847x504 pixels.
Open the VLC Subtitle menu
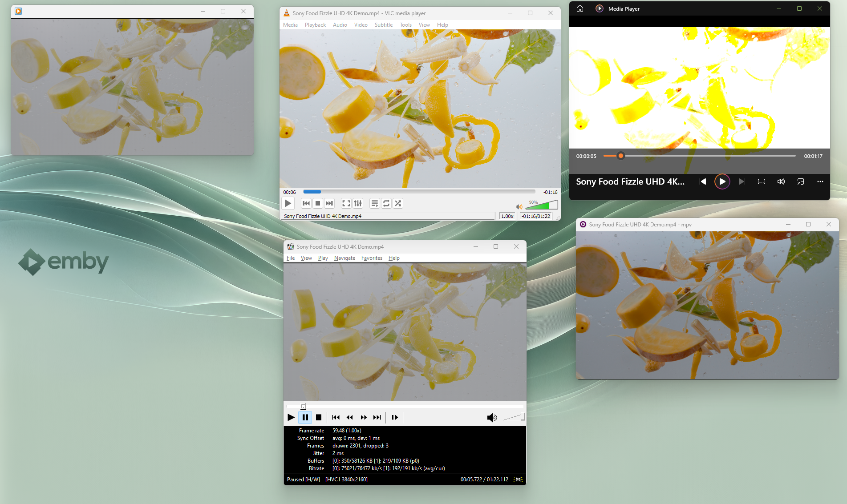click(383, 25)
